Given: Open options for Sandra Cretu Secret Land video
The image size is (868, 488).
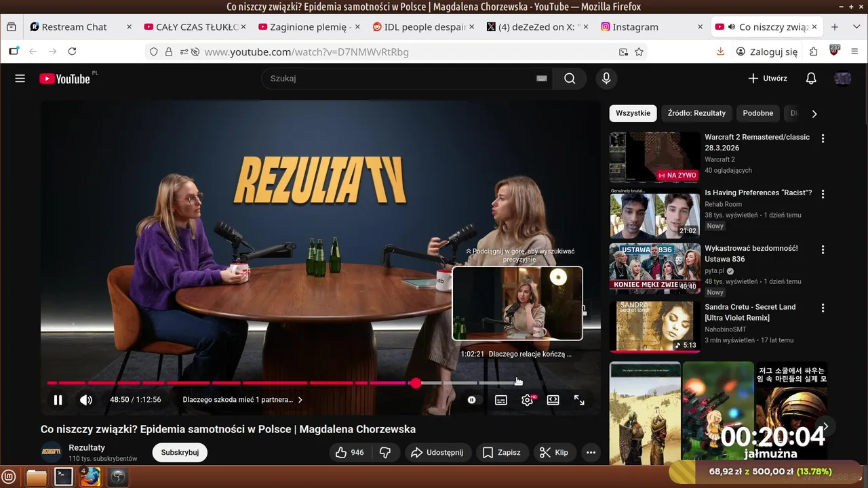Looking at the screenshot, I should [x=823, y=308].
